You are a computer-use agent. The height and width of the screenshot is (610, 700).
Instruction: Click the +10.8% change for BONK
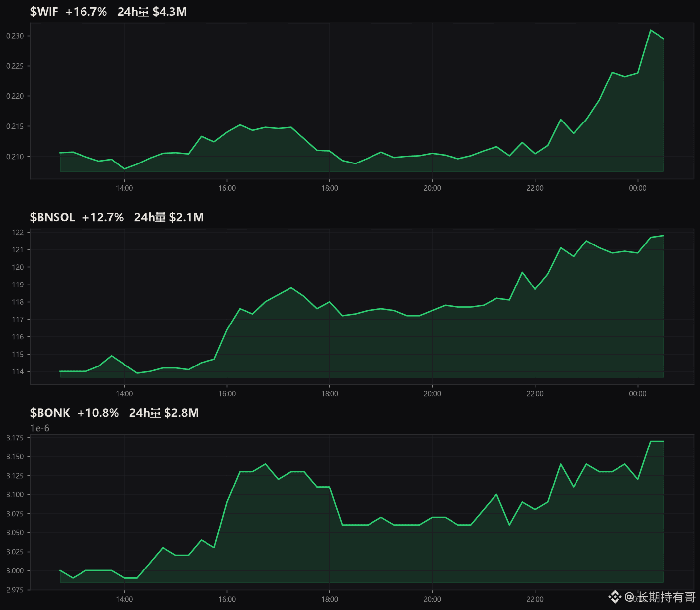(98, 413)
